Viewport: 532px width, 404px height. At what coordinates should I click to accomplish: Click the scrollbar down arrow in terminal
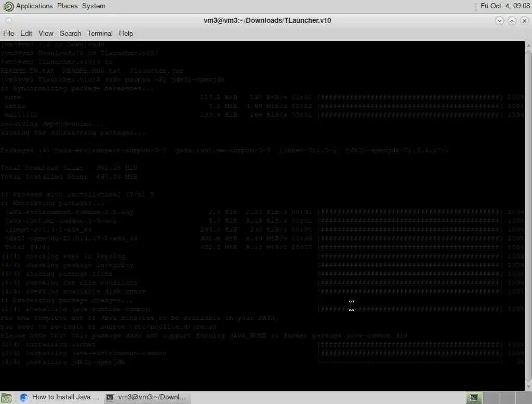[528, 387]
